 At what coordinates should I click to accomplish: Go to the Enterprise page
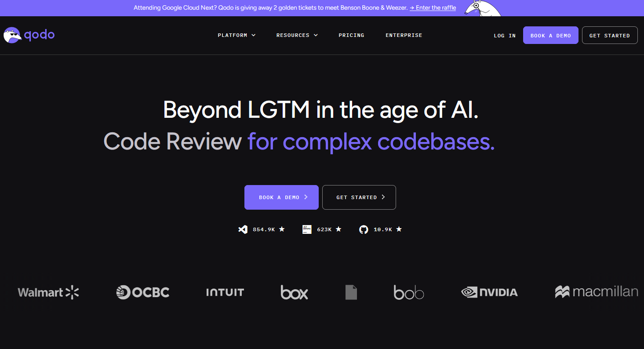(404, 35)
